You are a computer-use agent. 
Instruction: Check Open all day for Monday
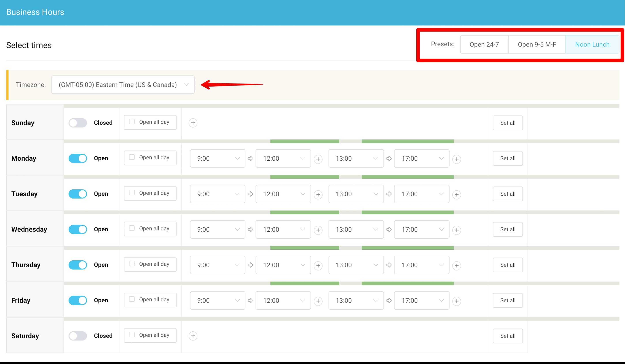pos(132,157)
